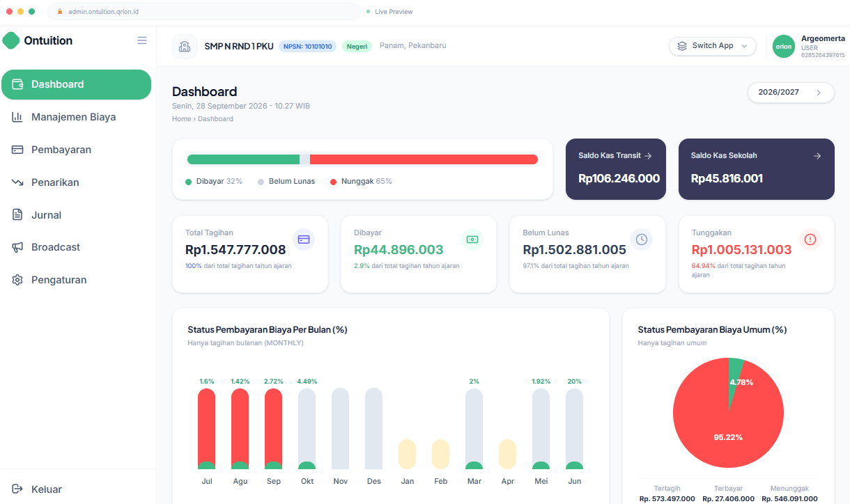Open the Dashboard menu item
The image size is (850, 504).
point(76,84)
